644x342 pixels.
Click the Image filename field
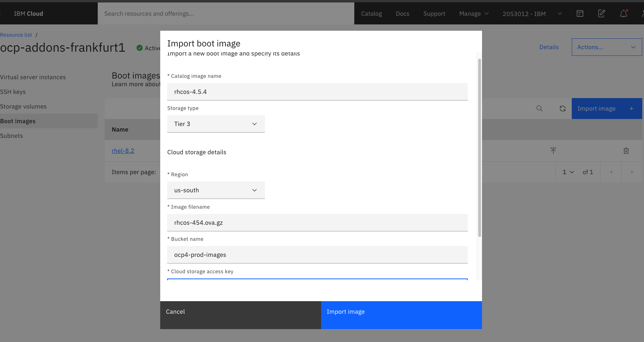(x=317, y=223)
